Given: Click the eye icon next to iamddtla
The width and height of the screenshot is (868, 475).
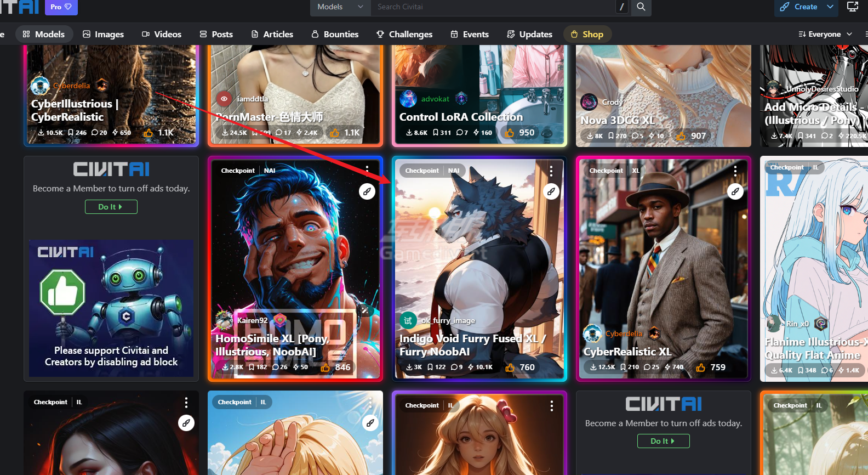Looking at the screenshot, I should 224,99.
